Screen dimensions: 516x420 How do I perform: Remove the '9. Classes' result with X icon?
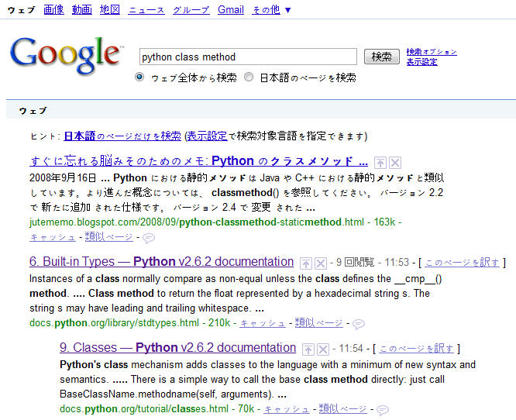(x=322, y=349)
